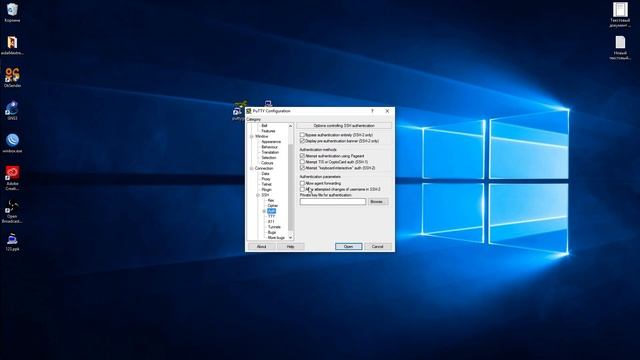Image resolution: width=640 pixels, height=360 pixels.
Task: Select Bugs under SSH in the tree
Action: point(272,232)
